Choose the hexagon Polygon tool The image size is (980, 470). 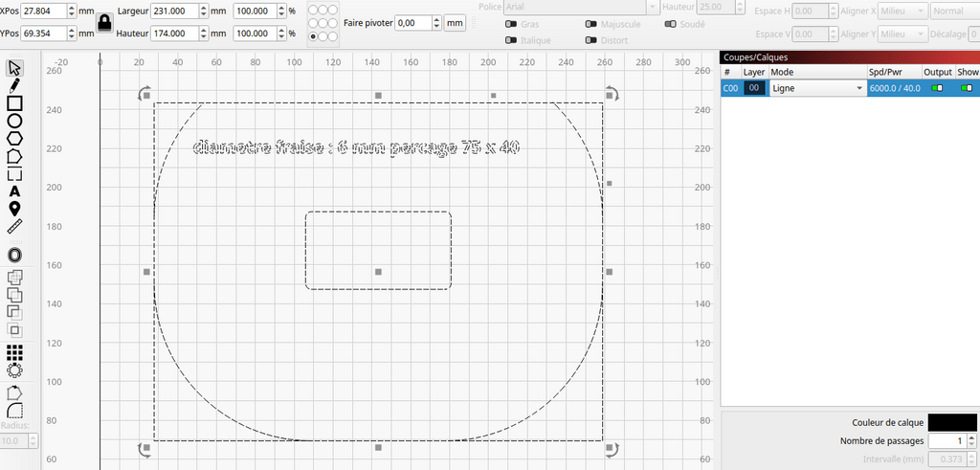(15, 138)
